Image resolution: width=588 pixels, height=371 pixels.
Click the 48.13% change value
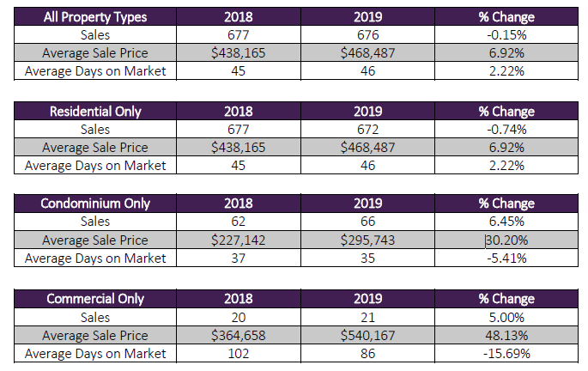tap(506, 335)
